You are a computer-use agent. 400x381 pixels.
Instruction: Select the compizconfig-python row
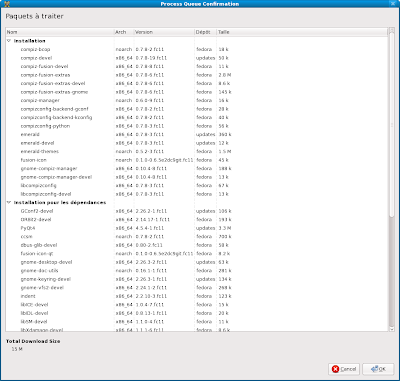coord(197,126)
